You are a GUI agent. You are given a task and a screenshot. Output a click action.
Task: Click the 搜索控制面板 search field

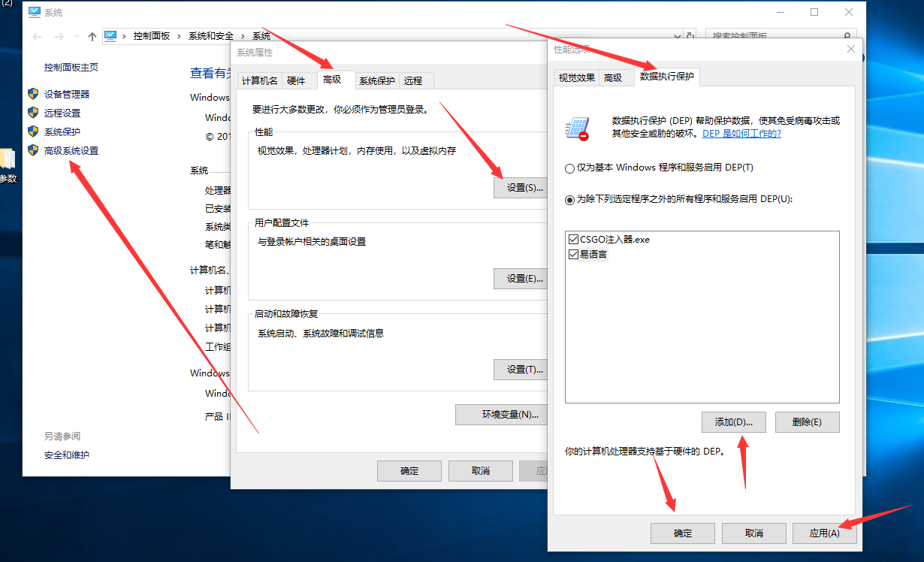point(774,36)
